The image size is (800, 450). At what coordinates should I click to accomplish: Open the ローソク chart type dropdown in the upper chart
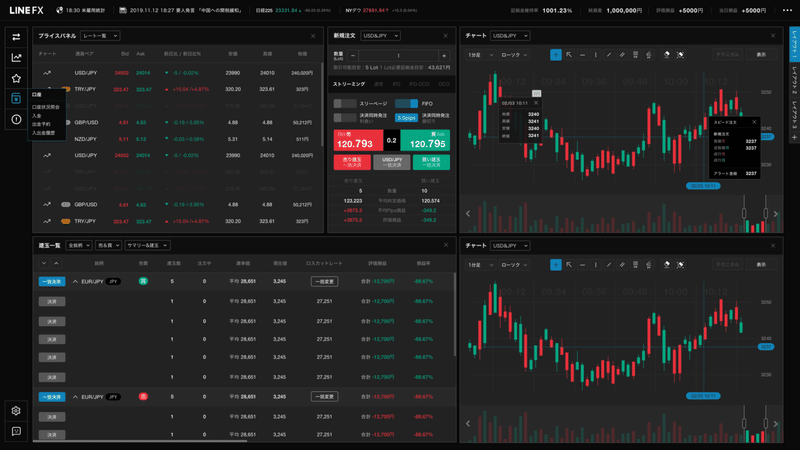coord(514,55)
